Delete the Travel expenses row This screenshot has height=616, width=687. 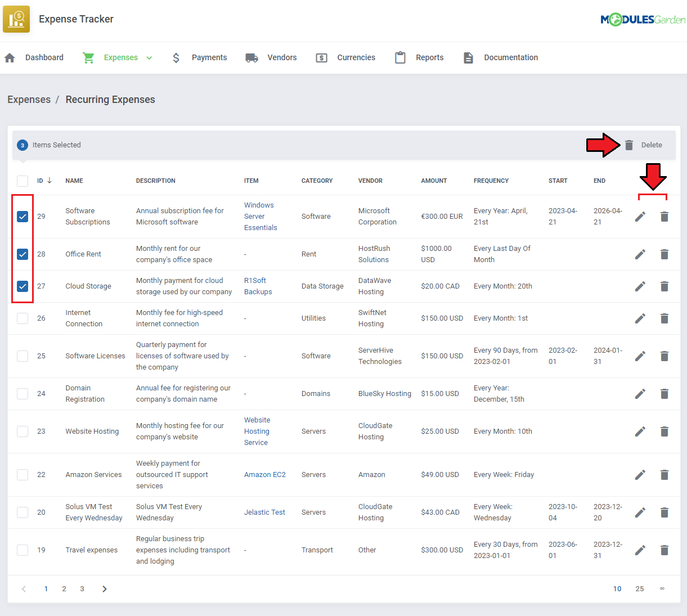coord(664,550)
